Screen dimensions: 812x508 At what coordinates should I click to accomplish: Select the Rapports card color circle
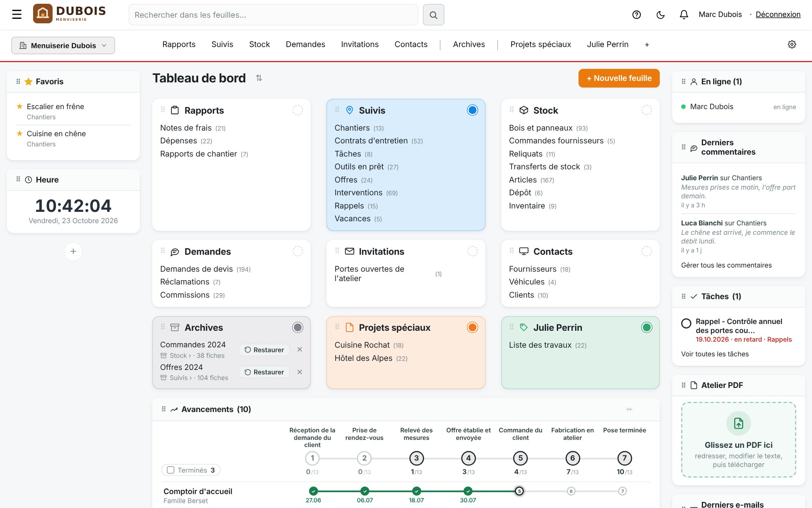298,110
